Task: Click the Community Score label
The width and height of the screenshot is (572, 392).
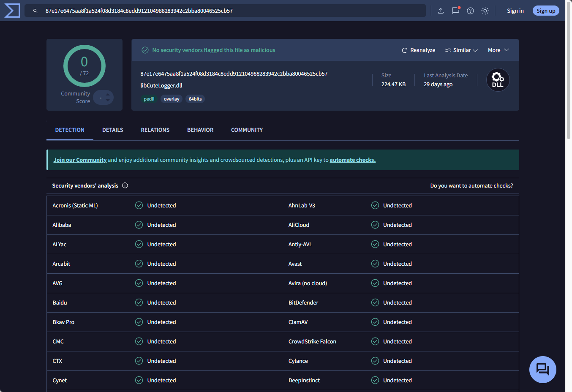Action: pyautogui.click(x=76, y=98)
